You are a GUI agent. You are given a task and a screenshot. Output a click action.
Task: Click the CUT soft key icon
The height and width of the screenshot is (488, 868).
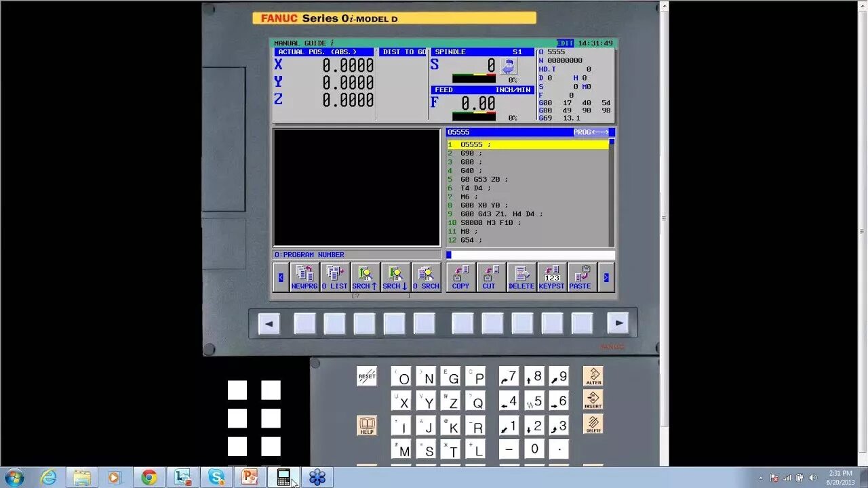491,277
